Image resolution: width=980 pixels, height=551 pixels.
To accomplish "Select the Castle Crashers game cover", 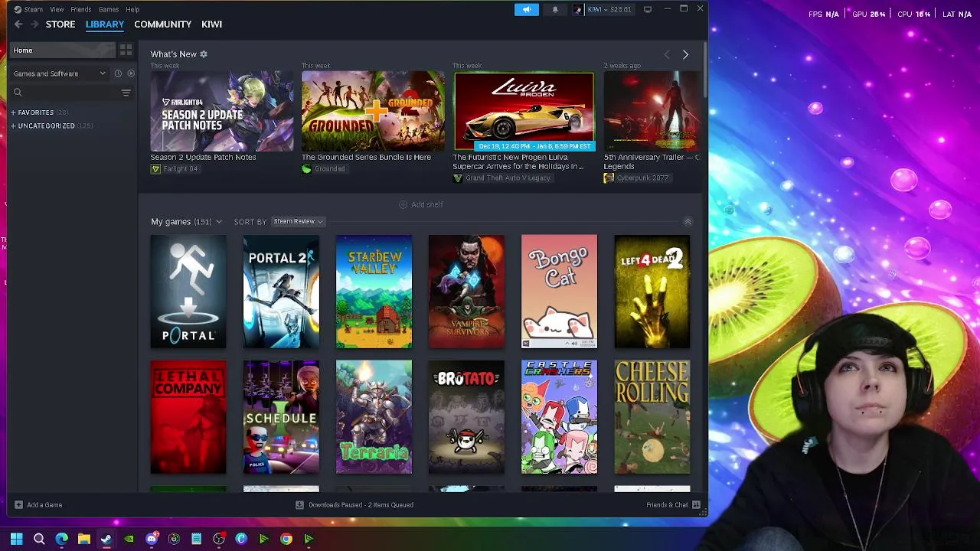I will 559,417.
